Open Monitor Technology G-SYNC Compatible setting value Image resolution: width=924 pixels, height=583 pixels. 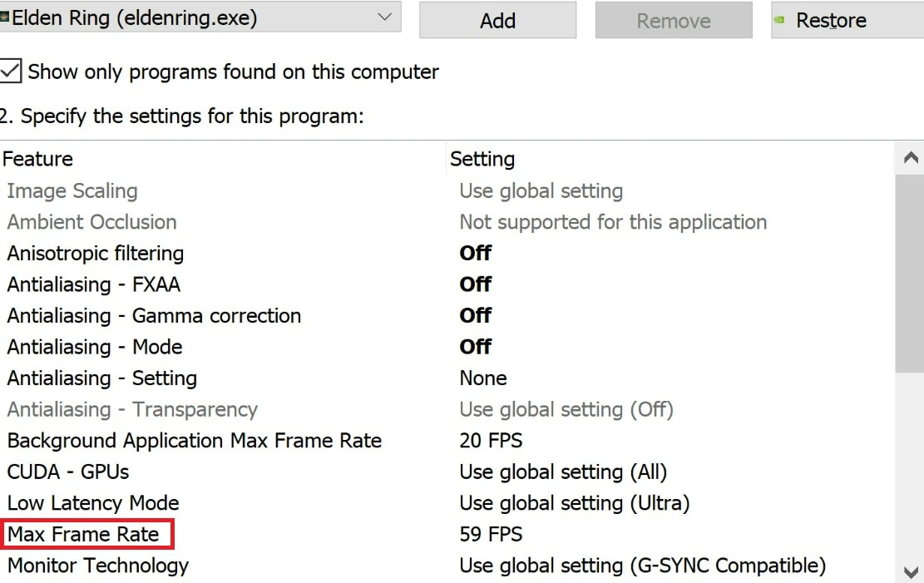click(x=643, y=566)
